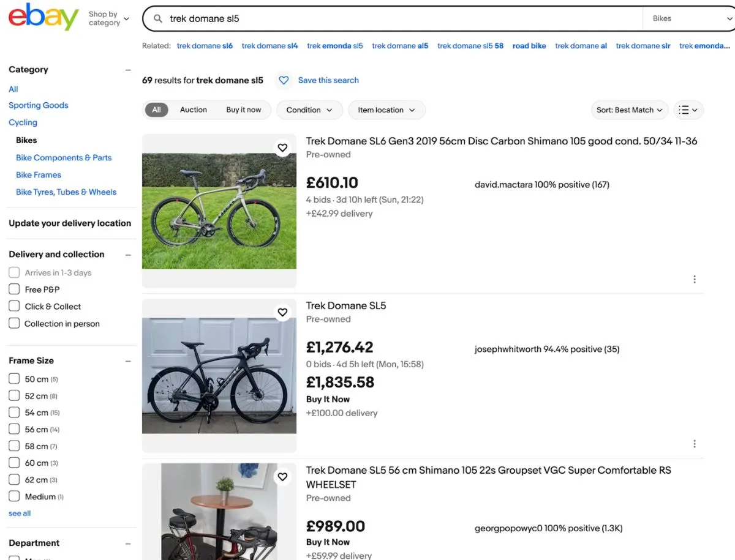The image size is (735, 560).
Task: Open the plain Trek Domane SL5 listing title
Action: coord(346,306)
